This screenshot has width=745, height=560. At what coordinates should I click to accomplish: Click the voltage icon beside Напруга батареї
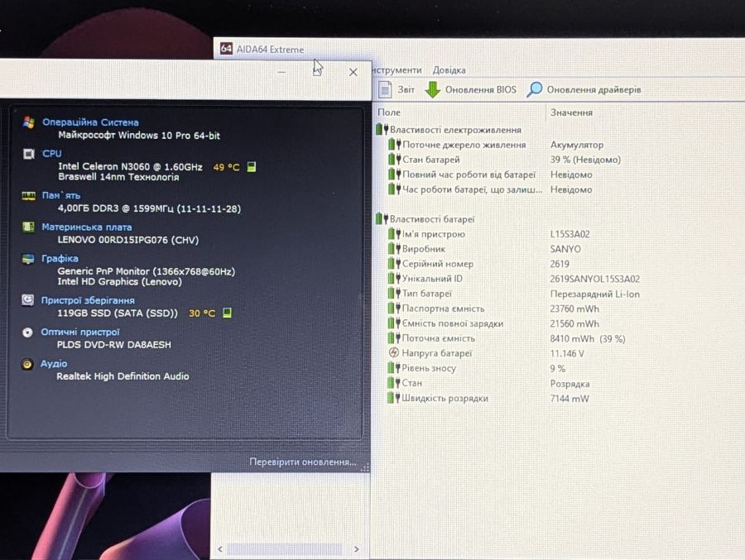pos(394,352)
